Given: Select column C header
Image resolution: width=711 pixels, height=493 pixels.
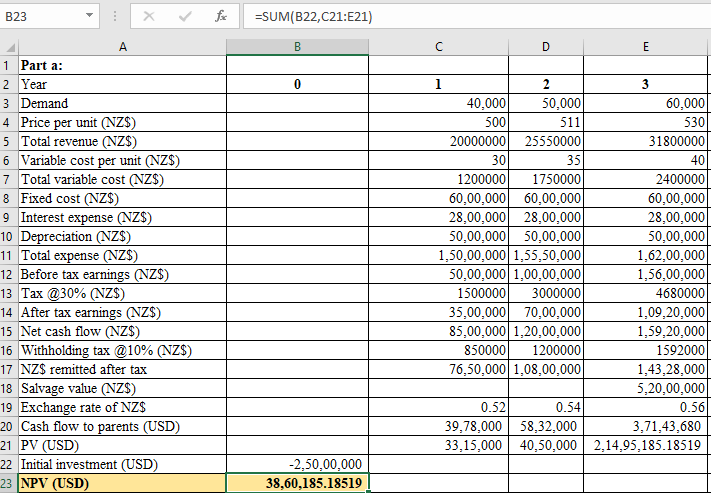Looking at the screenshot, I should 439,46.
